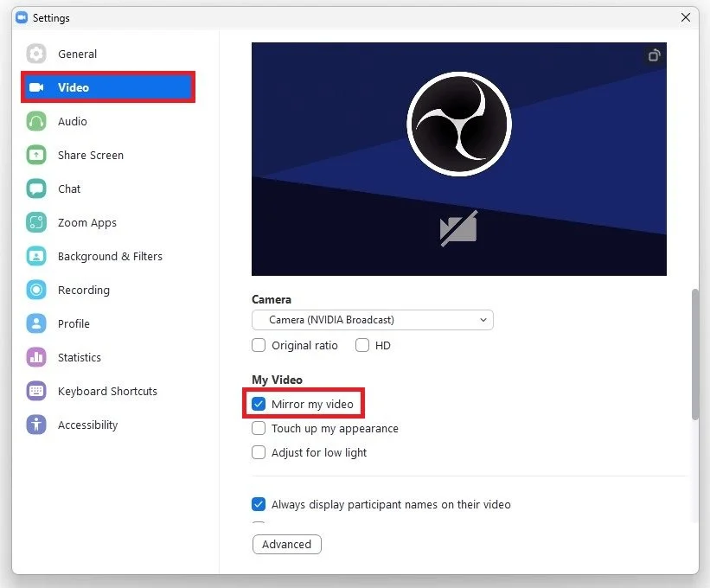Image resolution: width=710 pixels, height=588 pixels.
Task: Open the General settings gear icon
Action: [x=36, y=54]
